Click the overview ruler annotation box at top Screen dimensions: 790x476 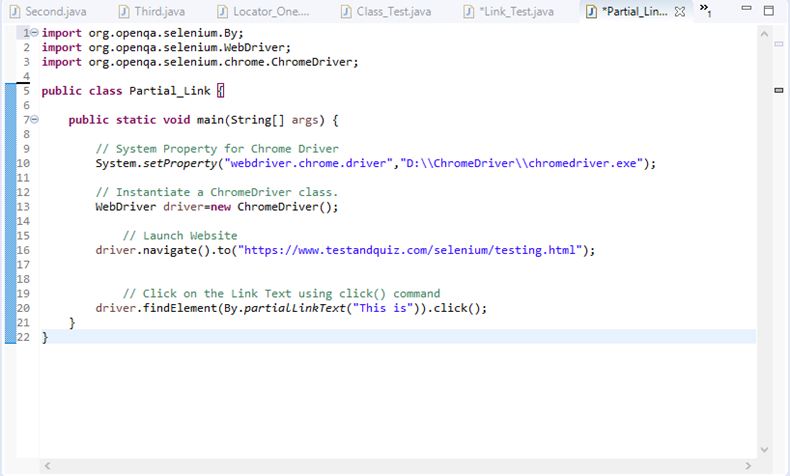[x=778, y=44]
